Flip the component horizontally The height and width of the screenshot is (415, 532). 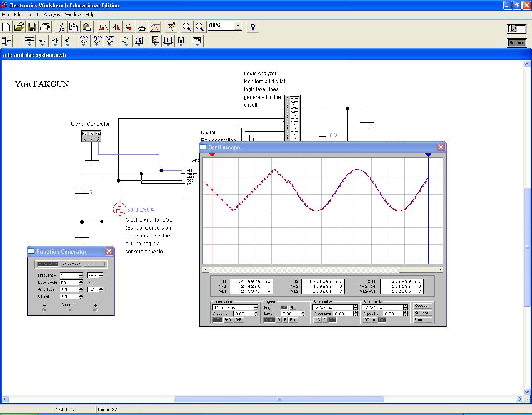[116, 27]
